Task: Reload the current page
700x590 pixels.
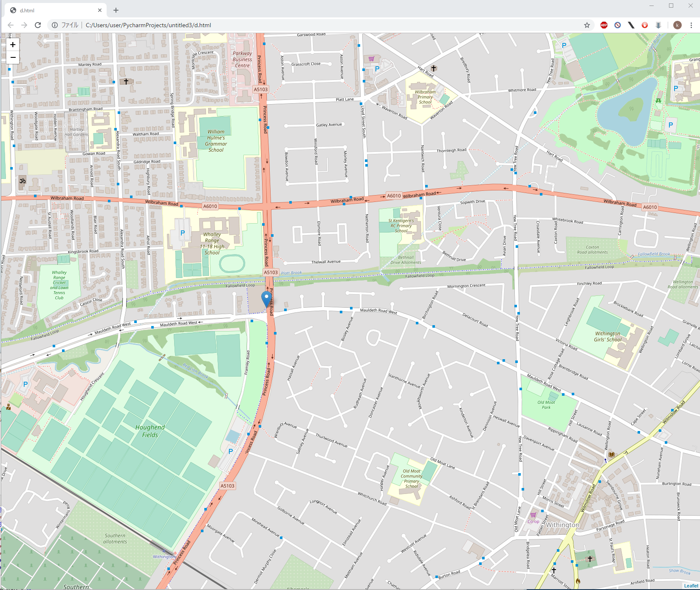Action: [x=38, y=25]
